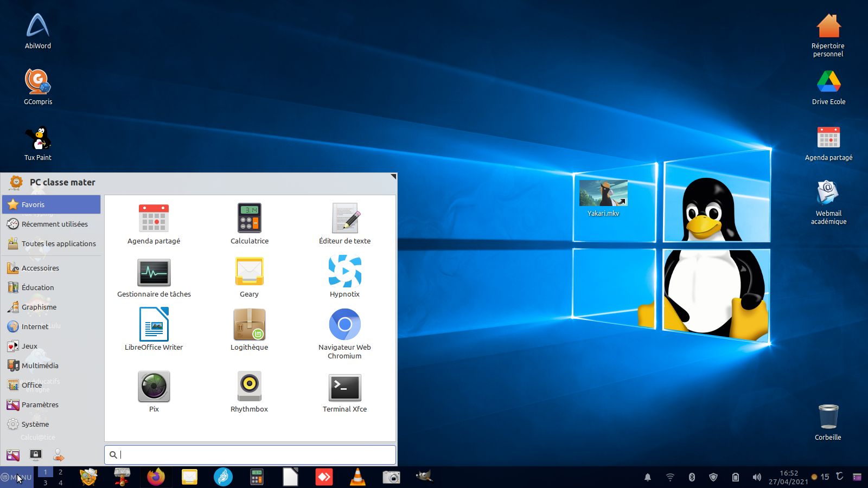Click the volume speaker tray icon
Viewport: 868px width, 488px height.
[757, 477]
